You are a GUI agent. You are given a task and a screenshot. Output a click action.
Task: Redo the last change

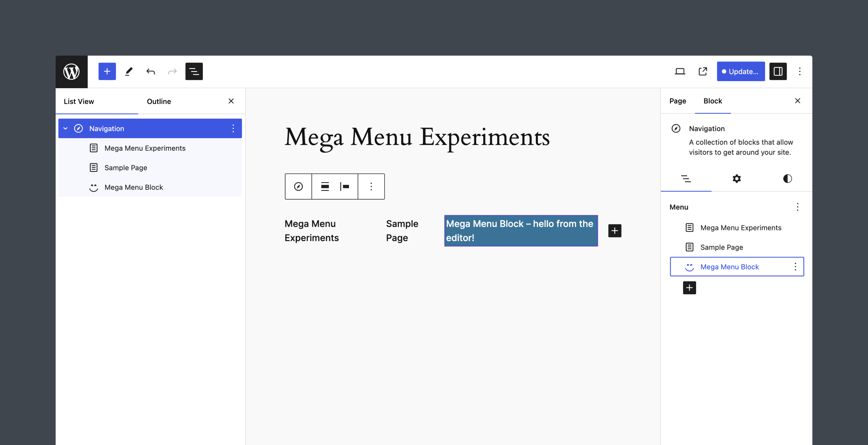click(172, 71)
